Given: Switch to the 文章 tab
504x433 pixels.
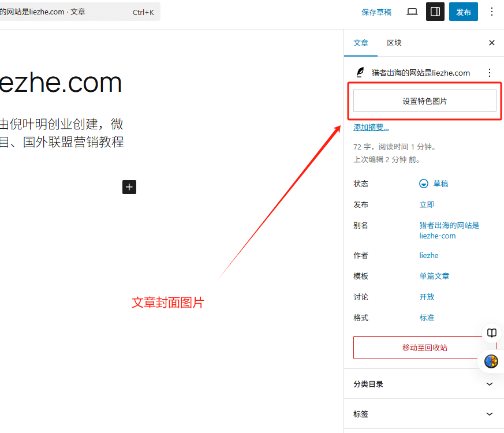Looking at the screenshot, I should [361, 43].
